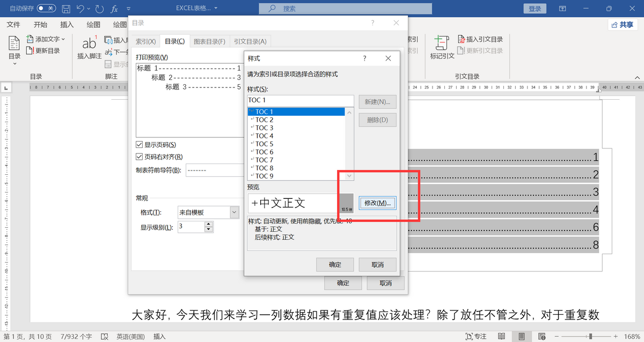Viewport: 644px width, 342px height.
Task: Uncheck the 显示页码 checkbox
Action: (x=140, y=145)
